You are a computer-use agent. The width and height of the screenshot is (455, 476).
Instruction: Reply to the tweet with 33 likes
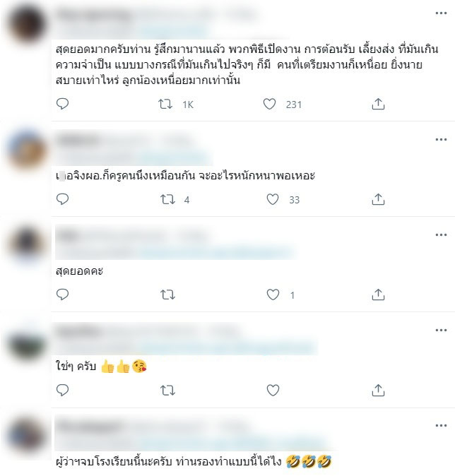(63, 199)
